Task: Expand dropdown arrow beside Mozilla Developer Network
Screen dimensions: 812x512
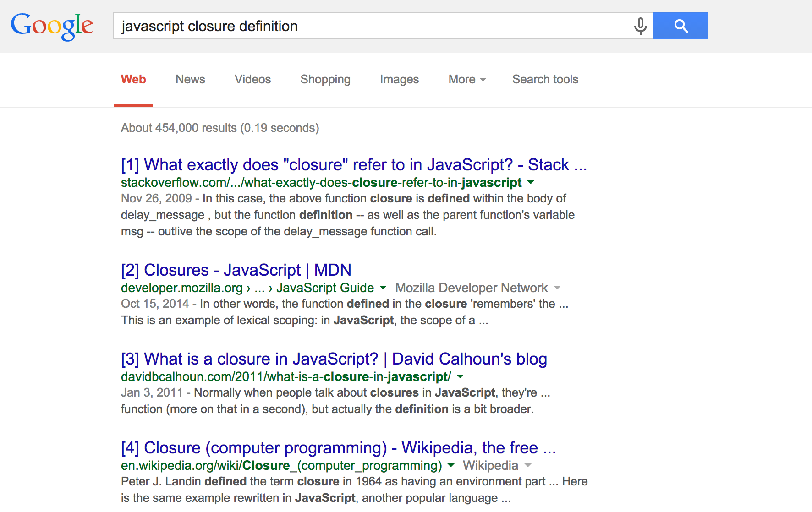Action: point(557,288)
